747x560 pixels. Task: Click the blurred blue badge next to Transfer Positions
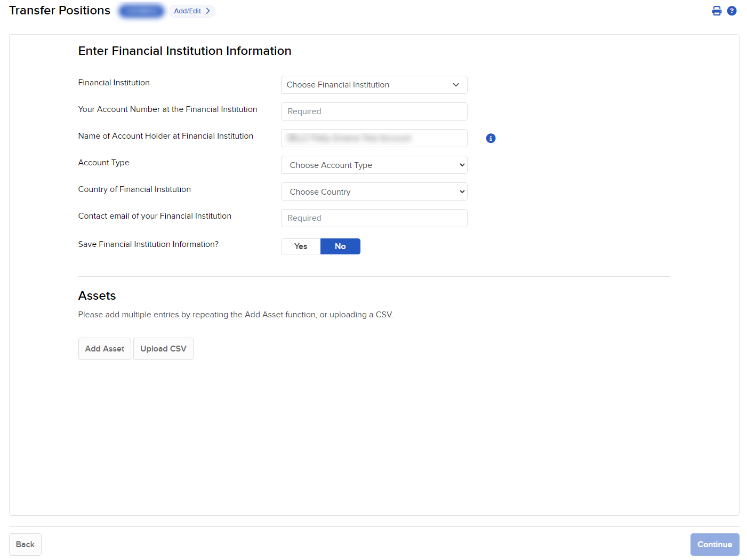point(141,10)
